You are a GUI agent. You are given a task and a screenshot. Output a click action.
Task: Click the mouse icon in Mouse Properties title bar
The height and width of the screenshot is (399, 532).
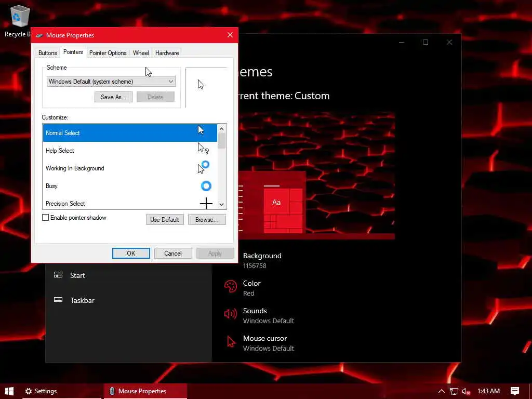tap(39, 35)
